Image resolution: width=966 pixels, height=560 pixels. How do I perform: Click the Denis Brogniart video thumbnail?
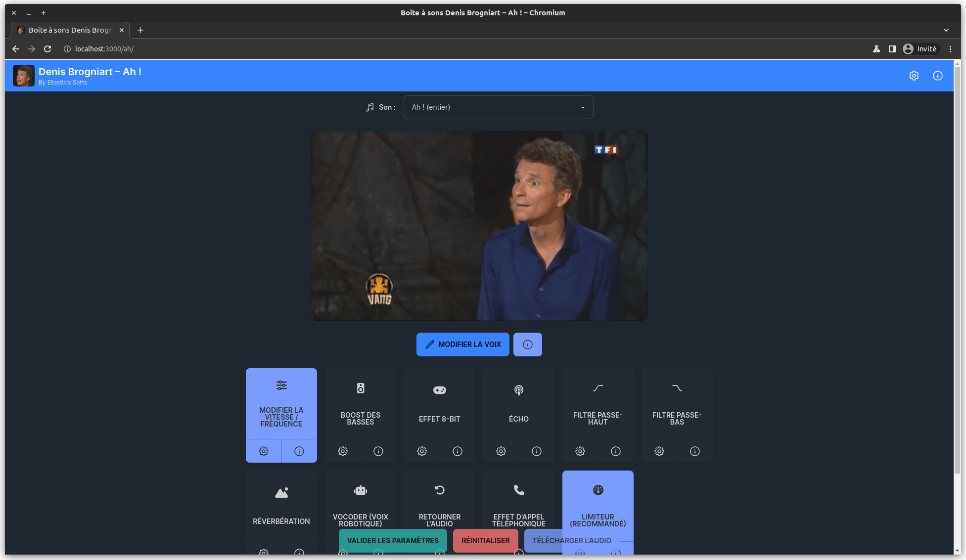tap(479, 226)
